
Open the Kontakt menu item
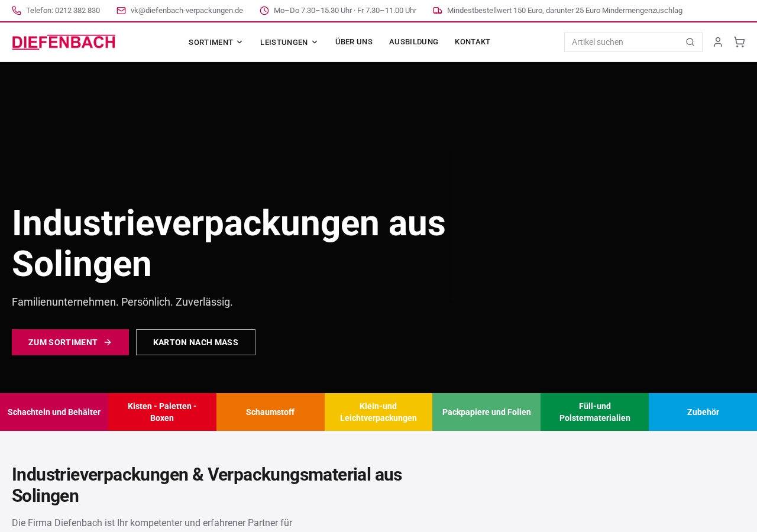[x=473, y=42]
